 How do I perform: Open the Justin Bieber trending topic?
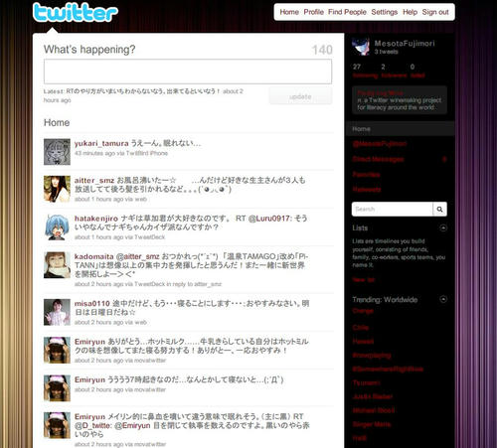point(373,396)
